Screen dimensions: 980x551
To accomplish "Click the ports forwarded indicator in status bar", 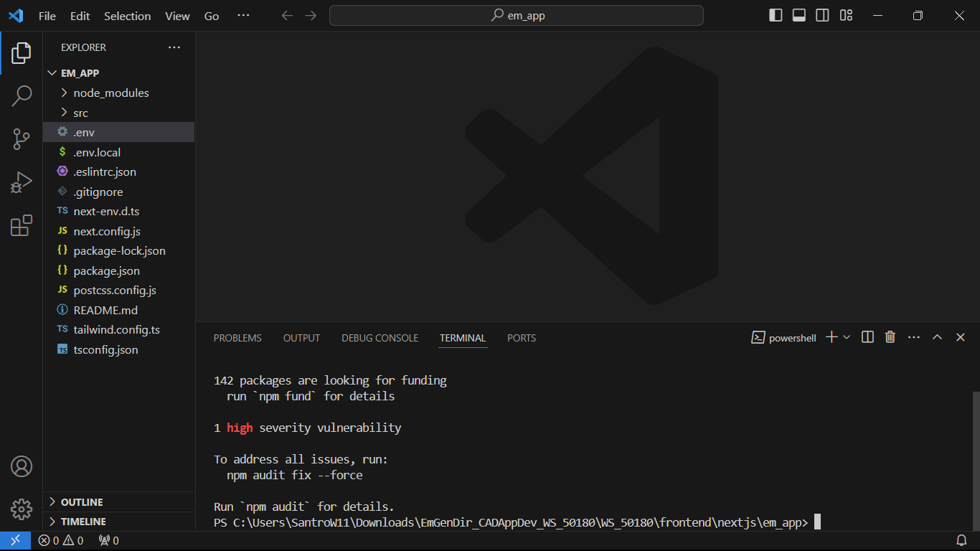I will [x=108, y=540].
